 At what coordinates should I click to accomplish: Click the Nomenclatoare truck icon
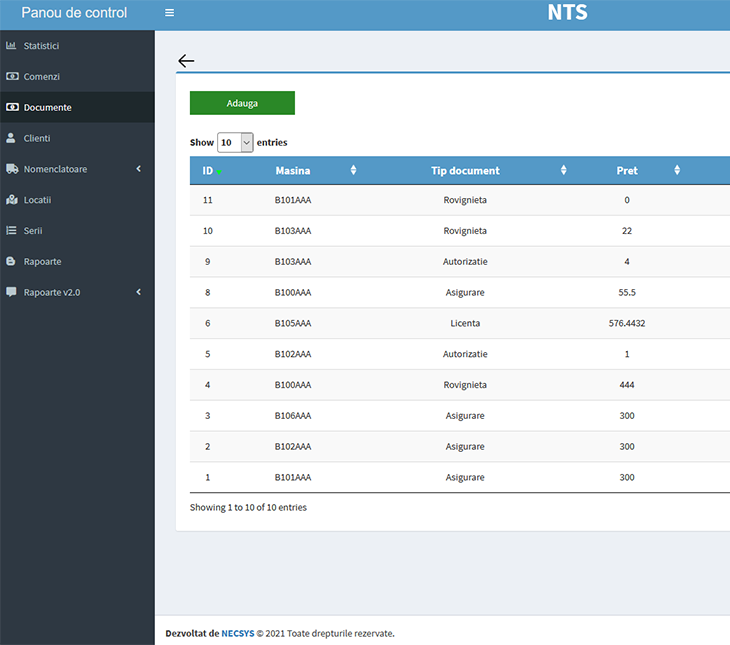coord(12,169)
